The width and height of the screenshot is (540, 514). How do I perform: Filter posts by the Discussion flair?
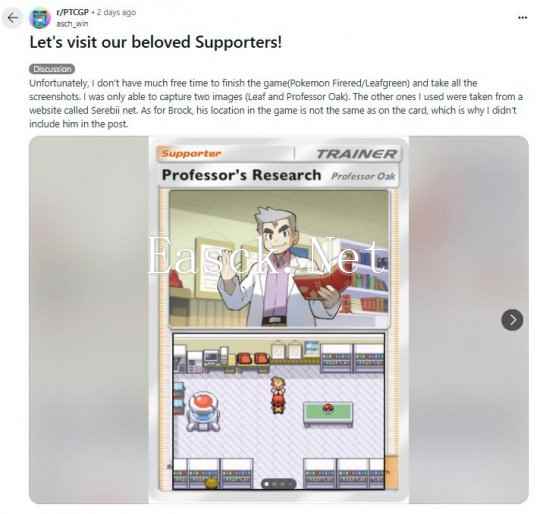coord(52,69)
